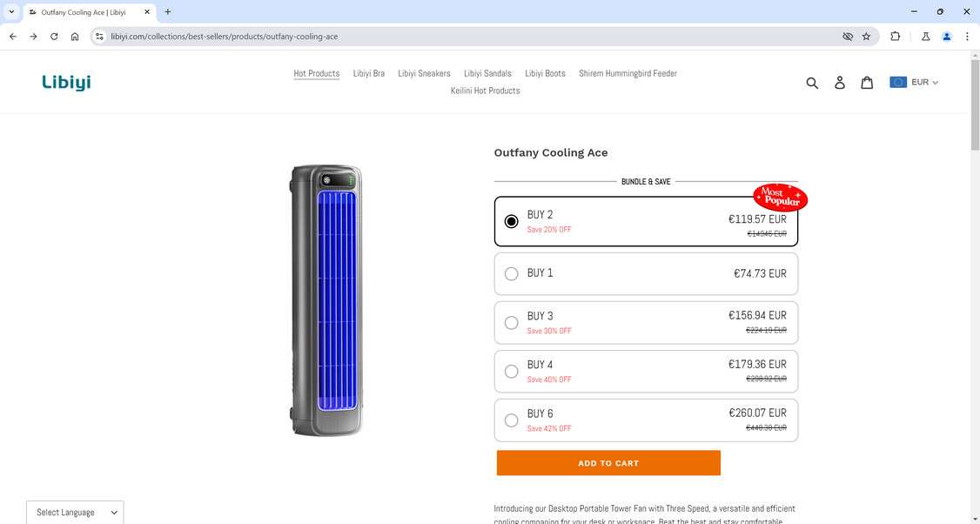
Task: Open the Libiyi Sneakers menu item
Action: click(424, 73)
